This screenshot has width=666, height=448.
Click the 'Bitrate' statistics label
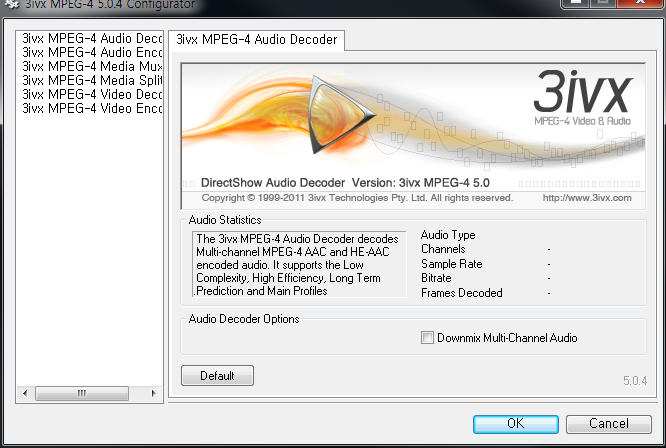tap(436, 278)
